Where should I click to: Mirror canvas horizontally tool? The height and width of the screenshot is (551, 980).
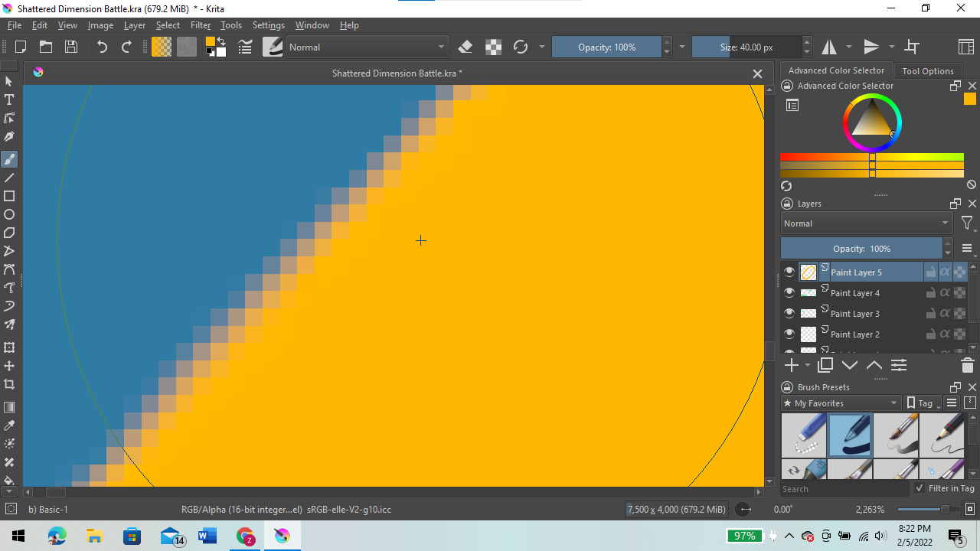tap(829, 47)
